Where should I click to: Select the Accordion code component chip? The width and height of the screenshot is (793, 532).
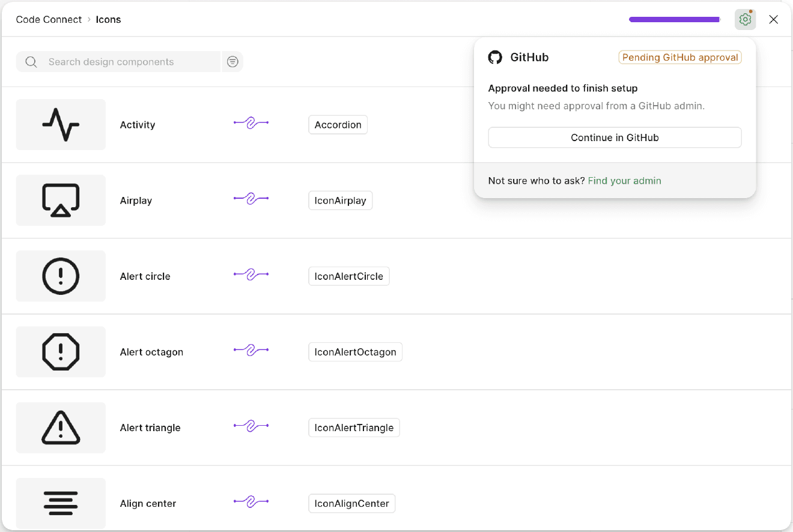coord(338,124)
